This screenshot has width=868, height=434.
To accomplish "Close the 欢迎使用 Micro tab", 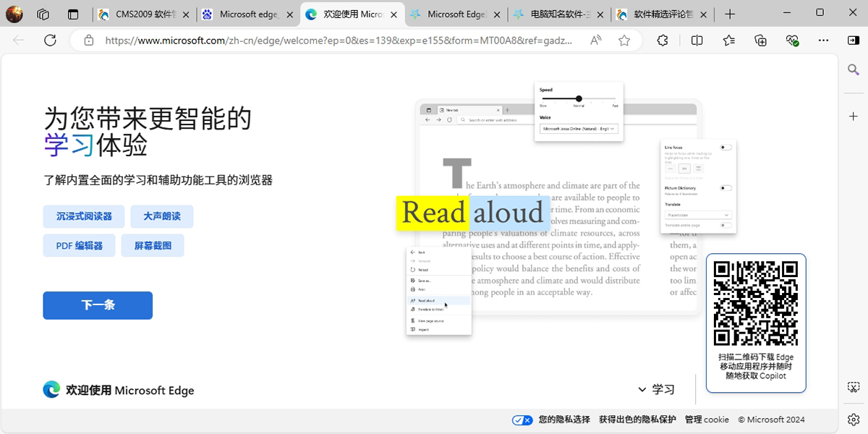I will (x=395, y=14).
